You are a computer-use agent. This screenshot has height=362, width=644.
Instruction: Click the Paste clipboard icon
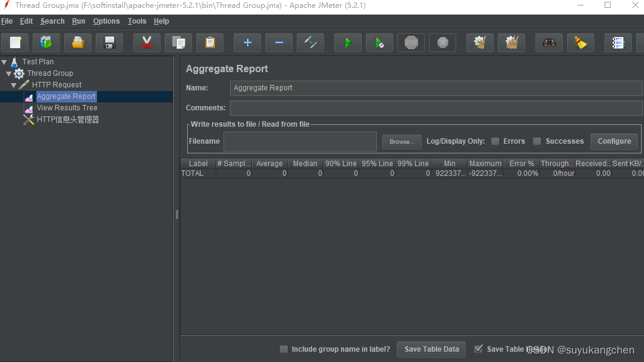coord(210,42)
